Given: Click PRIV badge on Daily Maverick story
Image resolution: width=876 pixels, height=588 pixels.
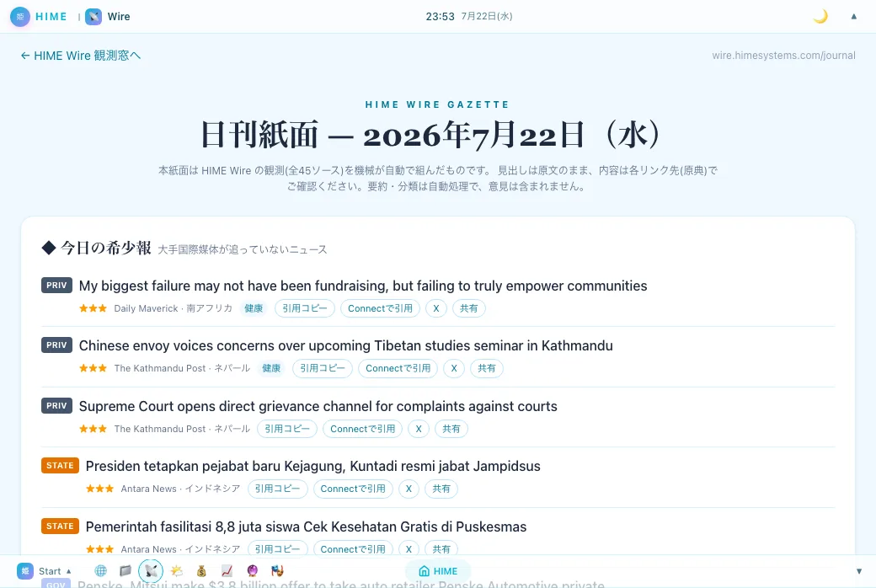Looking at the screenshot, I should [x=56, y=285].
